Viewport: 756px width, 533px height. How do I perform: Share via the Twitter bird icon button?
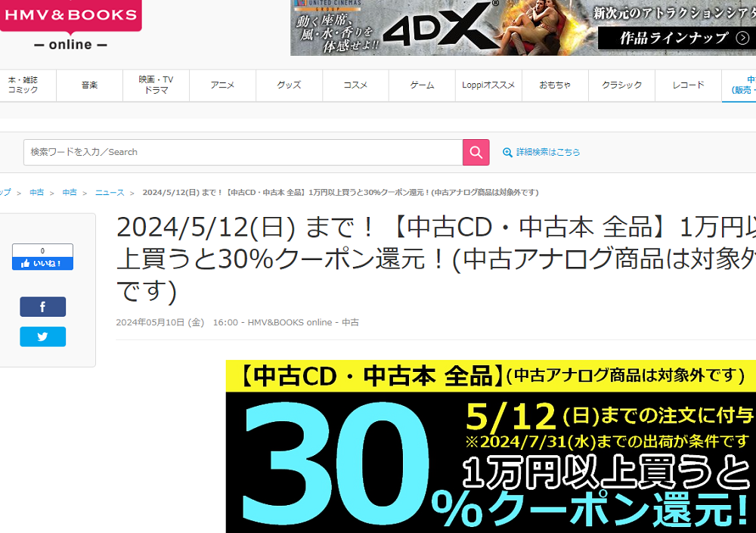[43, 336]
